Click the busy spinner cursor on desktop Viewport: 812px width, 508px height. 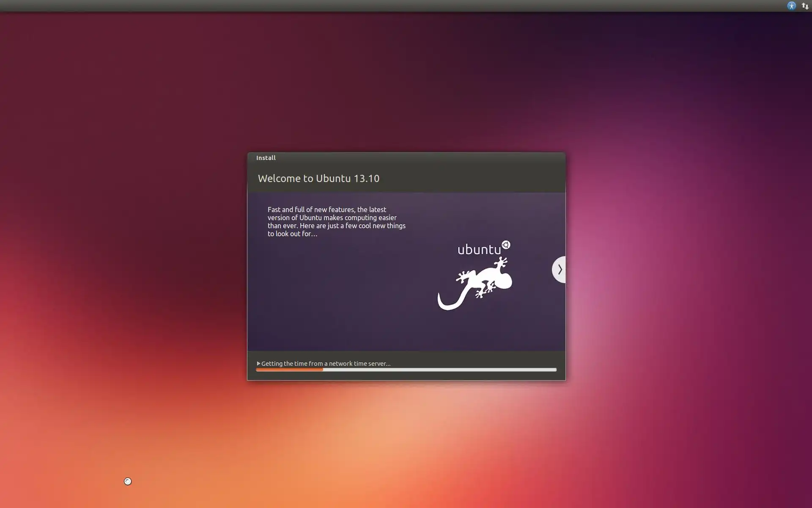click(x=128, y=481)
